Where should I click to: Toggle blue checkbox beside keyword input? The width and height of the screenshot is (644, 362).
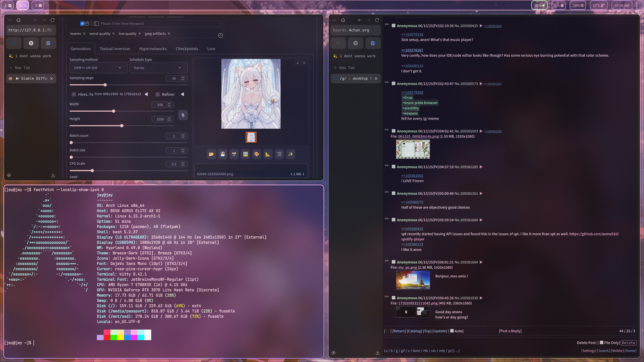tap(82, 23)
